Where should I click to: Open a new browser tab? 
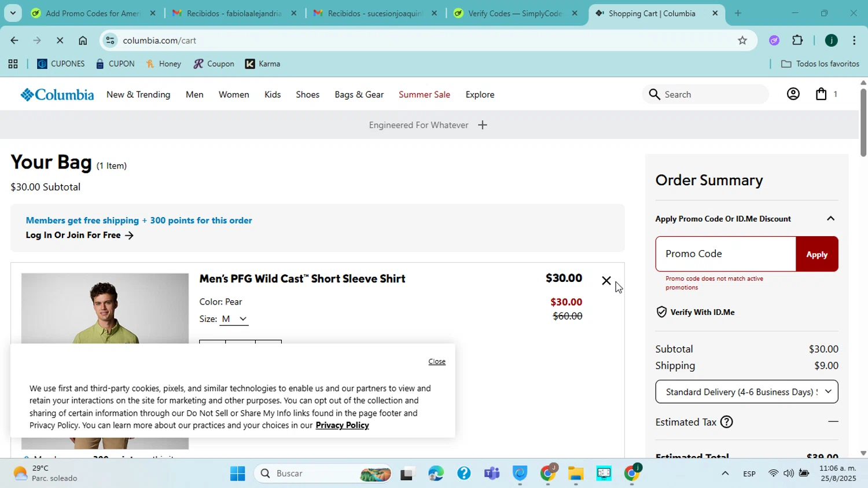click(738, 13)
